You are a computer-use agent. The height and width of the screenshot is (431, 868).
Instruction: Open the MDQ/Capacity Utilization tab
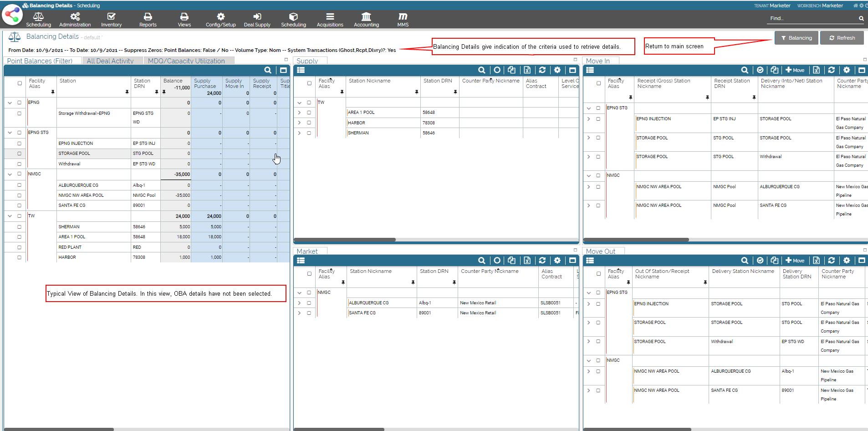click(x=186, y=61)
